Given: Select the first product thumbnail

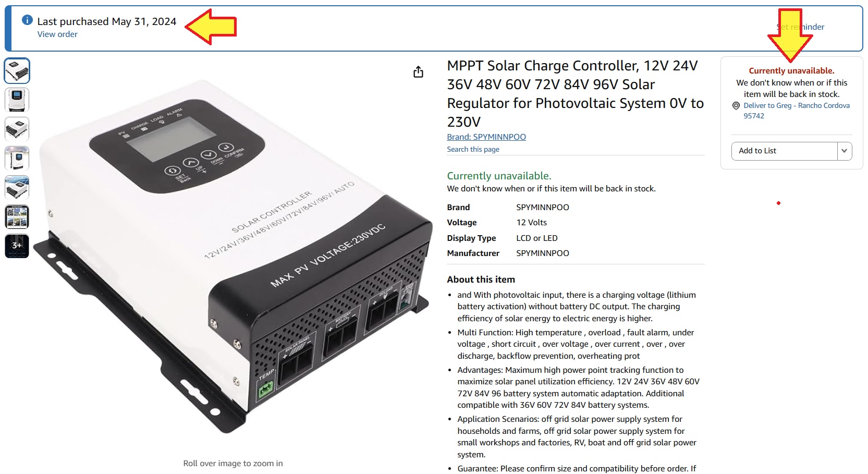Looking at the screenshot, I should pos(17,71).
